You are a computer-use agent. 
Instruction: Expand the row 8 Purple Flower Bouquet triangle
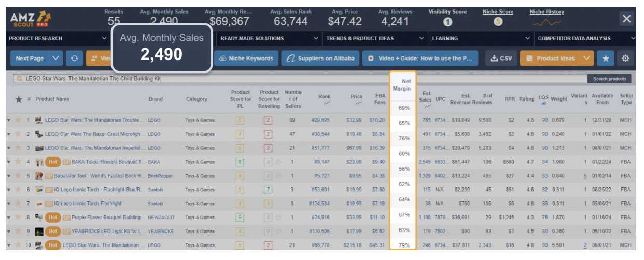(9, 218)
